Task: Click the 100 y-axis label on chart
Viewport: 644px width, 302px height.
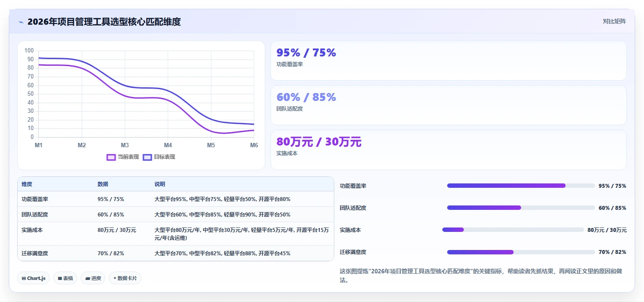Action: pyautogui.click(x=29, y=51)
